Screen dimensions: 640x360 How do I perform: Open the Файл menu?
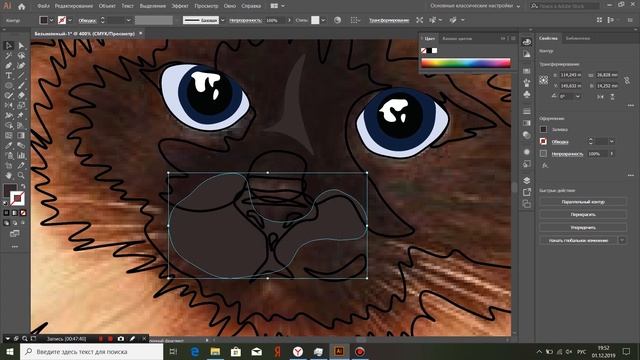click(x=43, y=6)
